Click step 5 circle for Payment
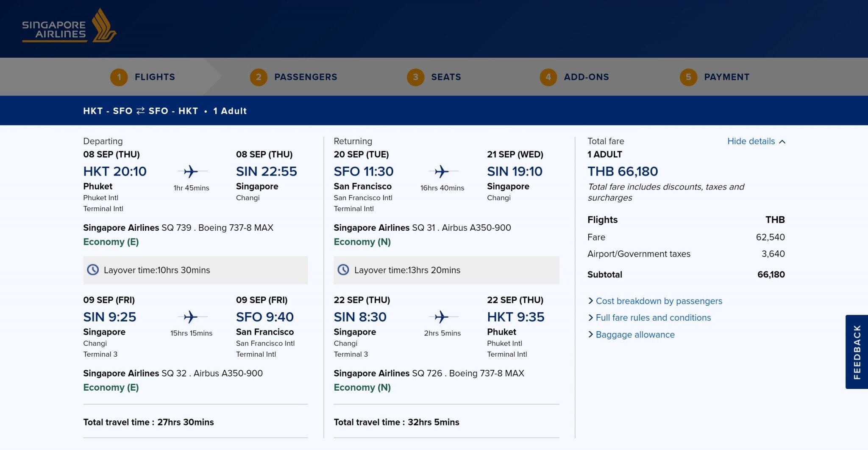 point(688,77)
